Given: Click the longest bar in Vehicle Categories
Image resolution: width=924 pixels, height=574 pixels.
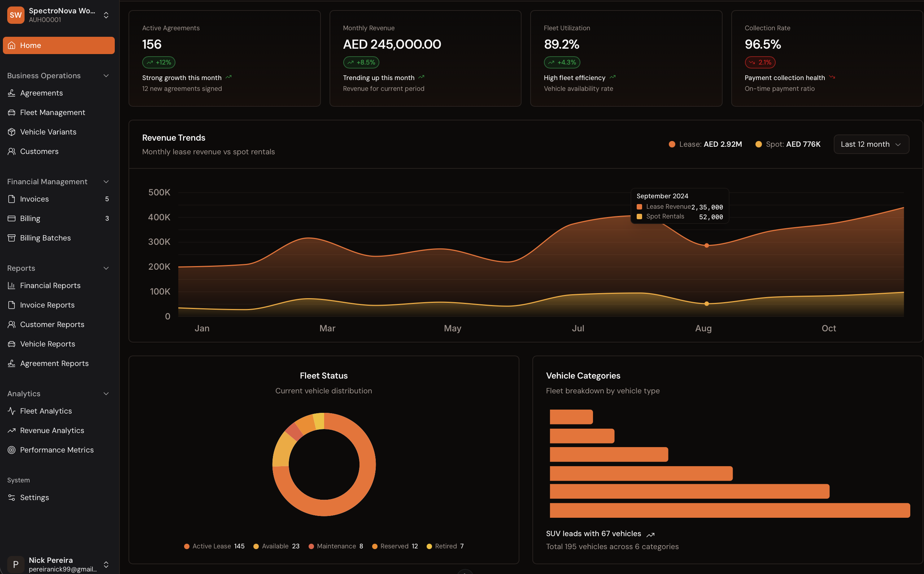Looking at the screenshot, I should tap(729, 510).
